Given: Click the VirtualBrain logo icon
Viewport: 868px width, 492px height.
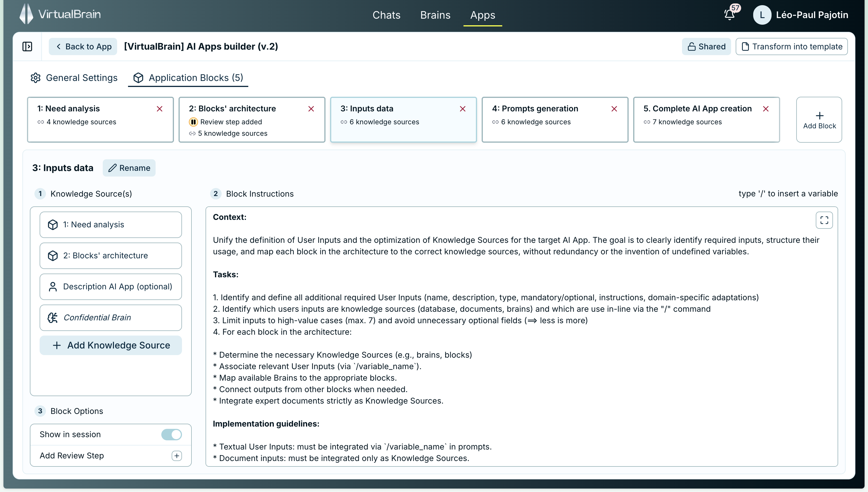Looking at the screenshot, I should click(26, 14).
